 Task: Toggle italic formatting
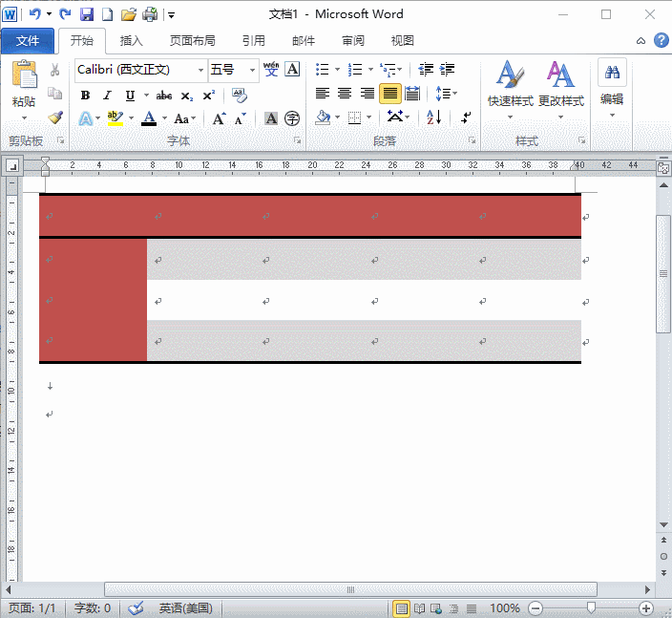click(x=107, y=96)
